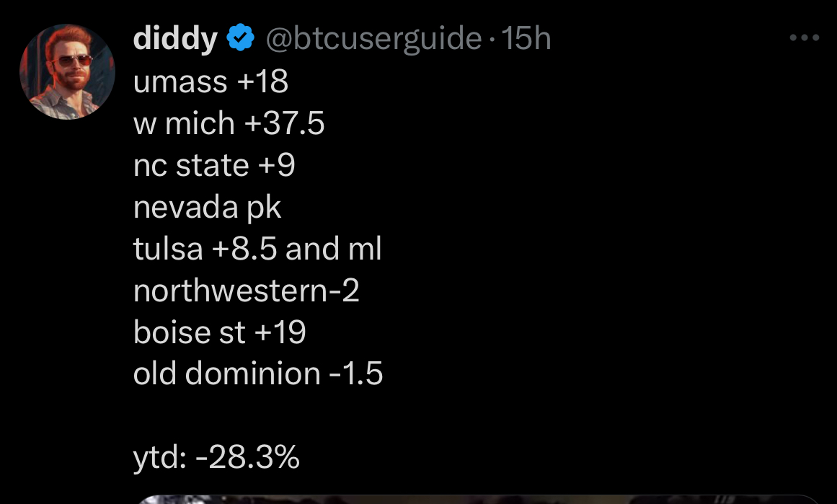Click the 'ytd: -28.3%' text
The image size is (837, 504).
coord(216,458)
